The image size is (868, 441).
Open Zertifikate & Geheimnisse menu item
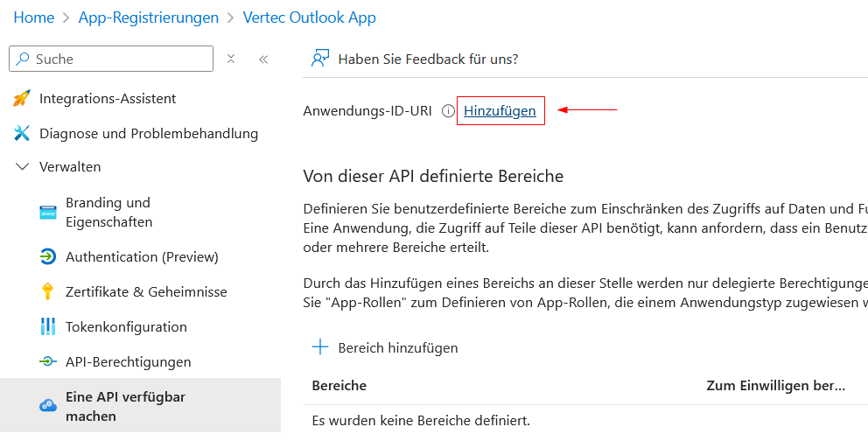146,291
